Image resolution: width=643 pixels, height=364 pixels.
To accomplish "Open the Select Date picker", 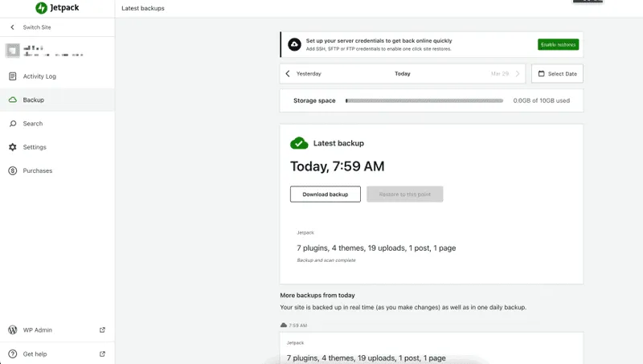I will pyautogui.click(x=557, y=74).
